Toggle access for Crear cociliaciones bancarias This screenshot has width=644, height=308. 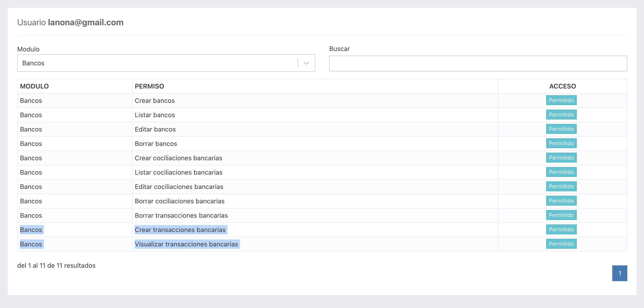(561, 158)
